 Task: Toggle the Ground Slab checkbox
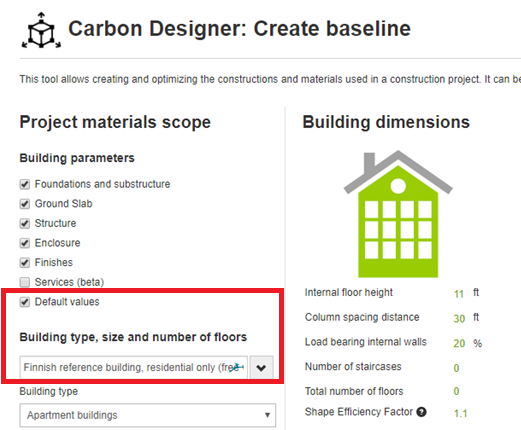pyautogui.click(x=25, y=204)
